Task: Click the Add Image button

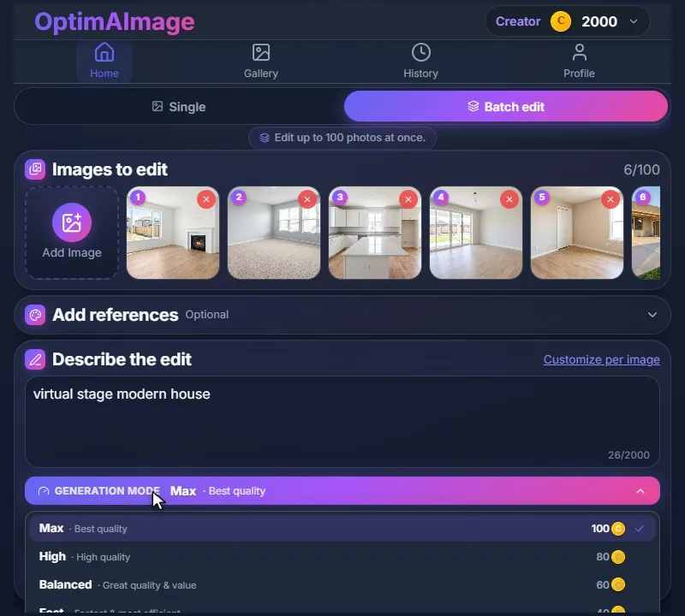Action: click(72, 233)
